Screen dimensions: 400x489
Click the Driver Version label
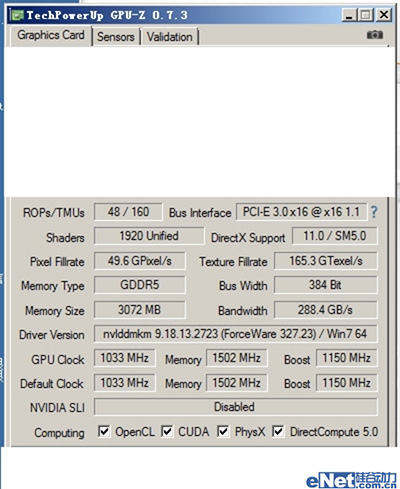52,335
